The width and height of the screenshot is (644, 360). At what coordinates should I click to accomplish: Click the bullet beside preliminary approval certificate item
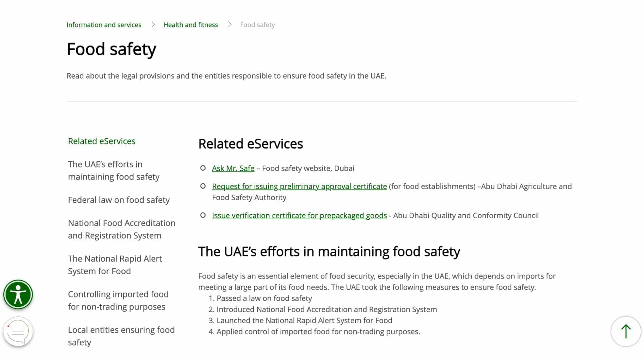(203, 186)
